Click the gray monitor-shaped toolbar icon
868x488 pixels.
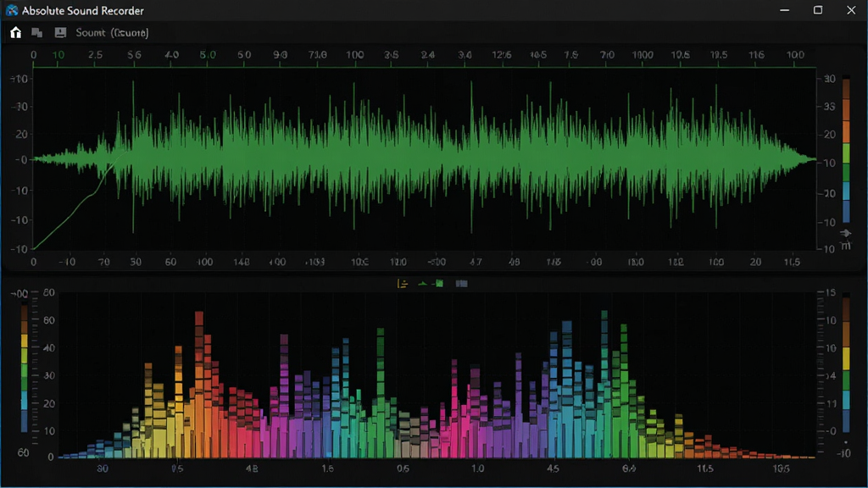[x=60, y=33]
